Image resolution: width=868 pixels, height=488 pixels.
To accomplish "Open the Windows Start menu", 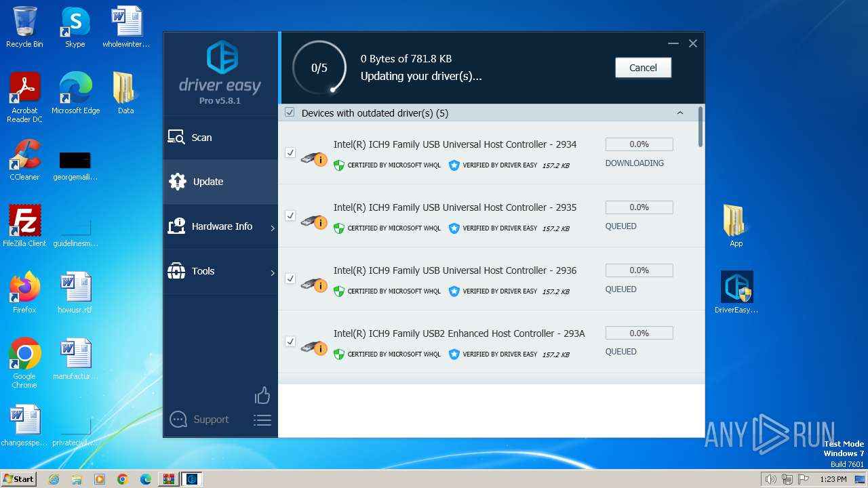I will (19, 479).
